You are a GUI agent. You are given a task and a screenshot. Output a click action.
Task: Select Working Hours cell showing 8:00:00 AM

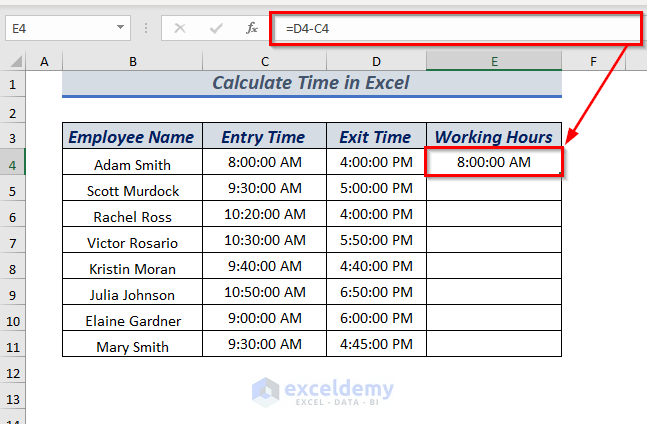click(x=494, y=162)
